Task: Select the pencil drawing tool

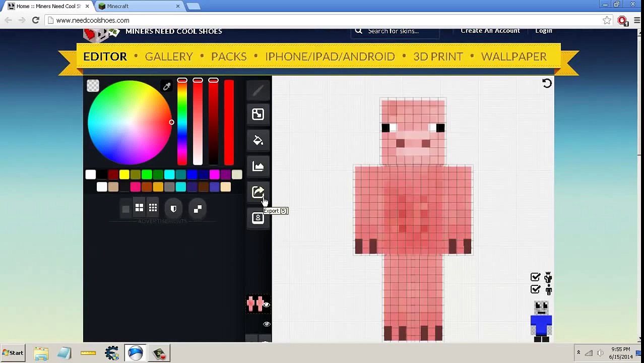Action: [x=257, y=91]
